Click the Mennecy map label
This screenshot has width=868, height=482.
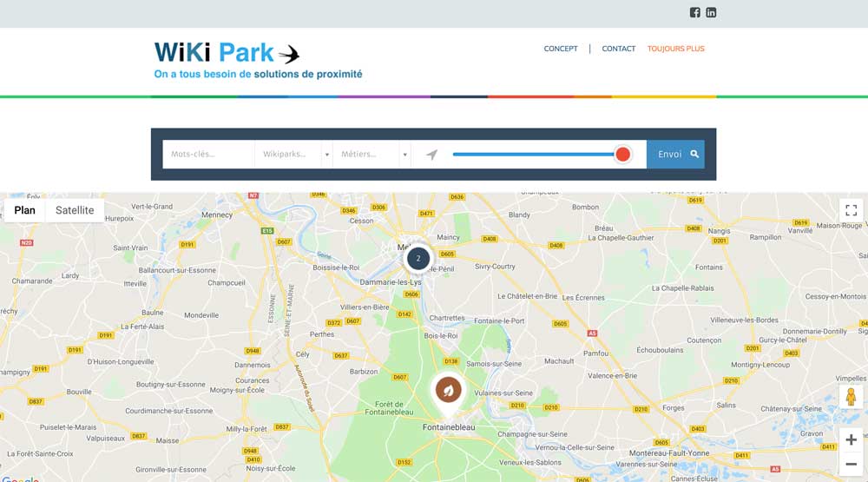point(217,215)
